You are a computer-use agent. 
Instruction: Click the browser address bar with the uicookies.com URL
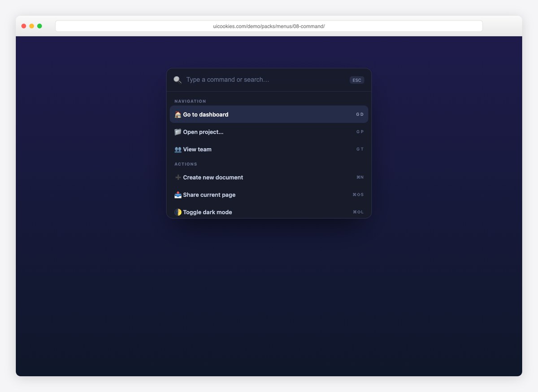pos(269,26)
